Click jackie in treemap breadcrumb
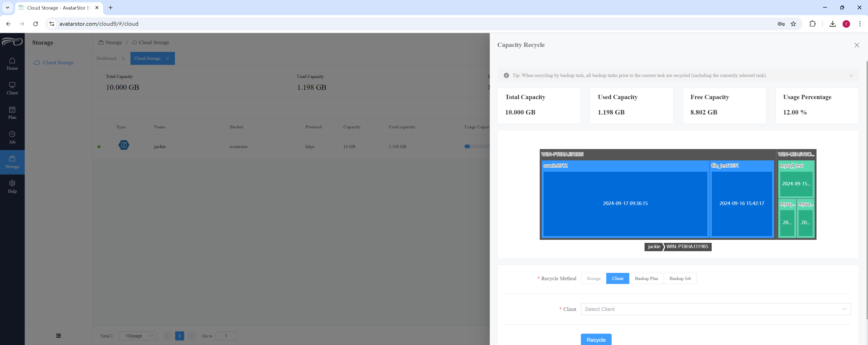Screen dimensions: 868x345 654,247
